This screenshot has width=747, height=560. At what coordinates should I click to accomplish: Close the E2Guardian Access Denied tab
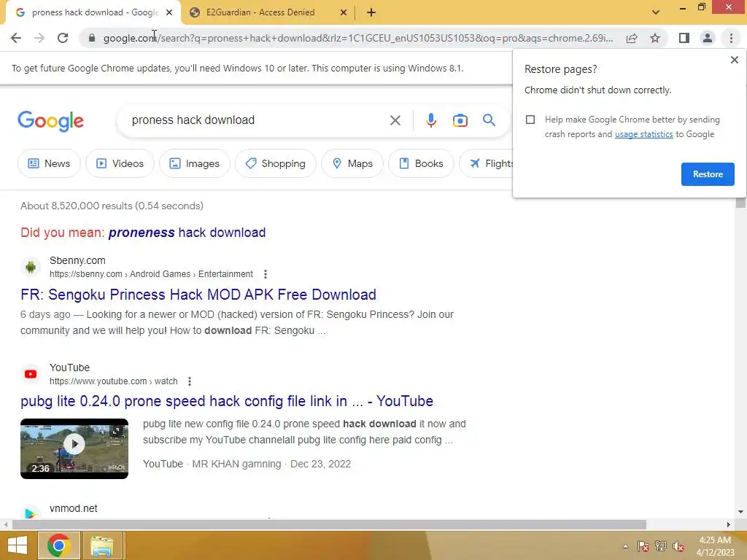point(344,12)
